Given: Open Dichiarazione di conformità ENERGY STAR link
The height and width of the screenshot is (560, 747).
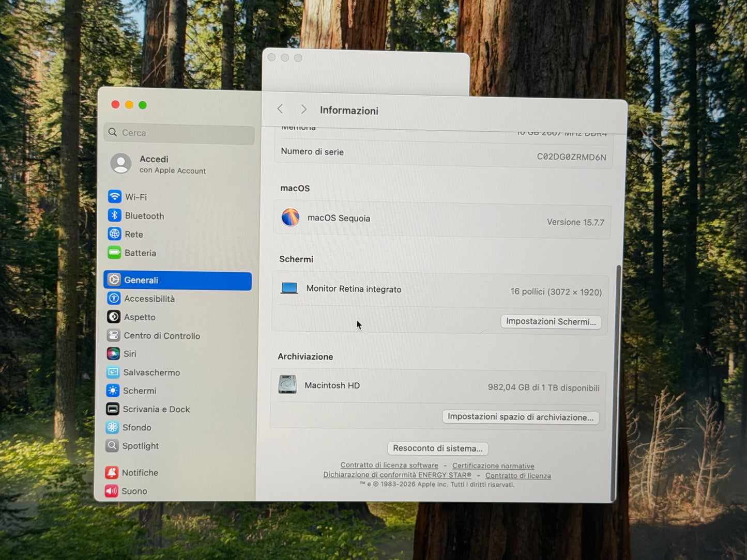Looking at the screenshot, I should click(x=397, y=475).
